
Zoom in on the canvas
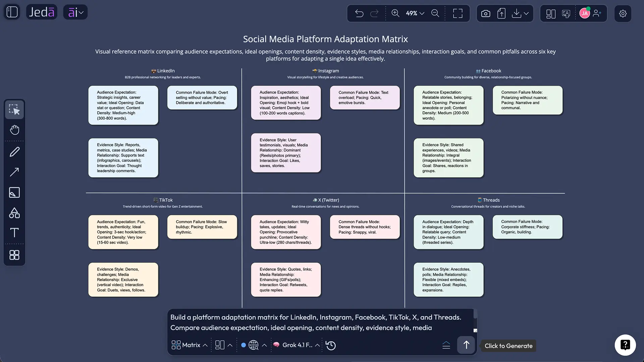[395, 13]
